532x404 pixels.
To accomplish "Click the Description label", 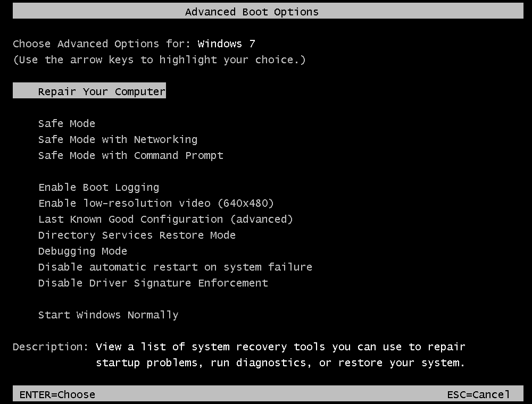I will pos(51,347).
